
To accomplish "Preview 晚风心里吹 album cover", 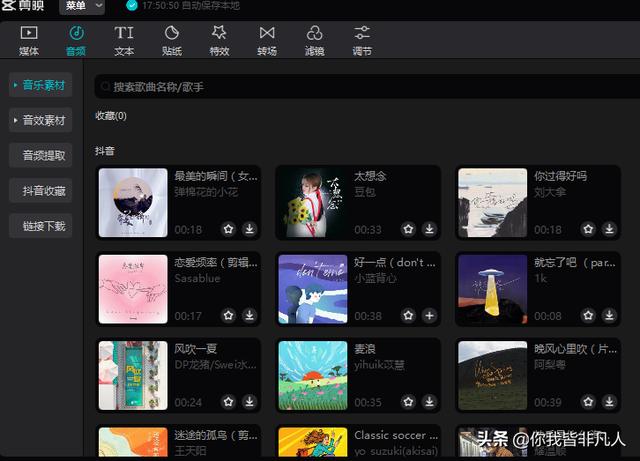I will coord(493,376).
